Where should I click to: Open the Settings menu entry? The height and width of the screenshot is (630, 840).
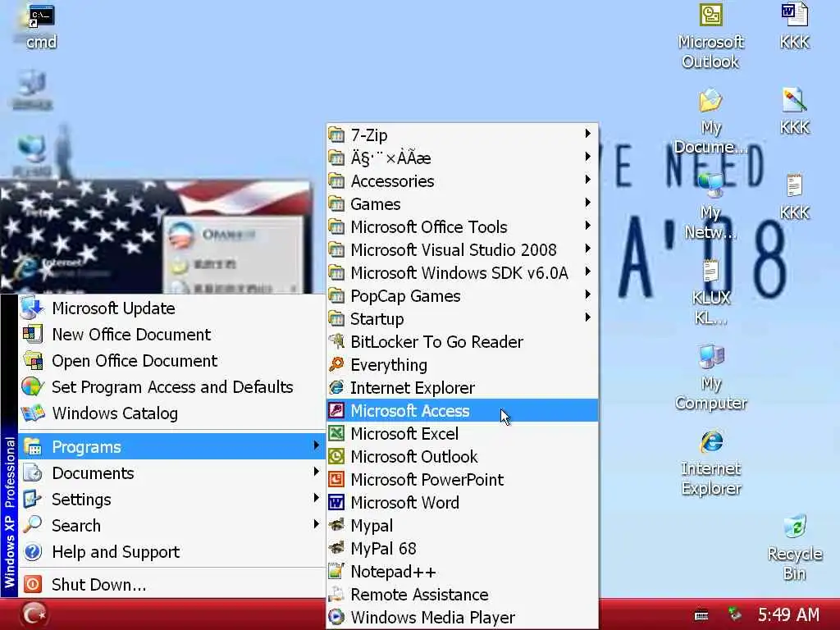(171, 500)
